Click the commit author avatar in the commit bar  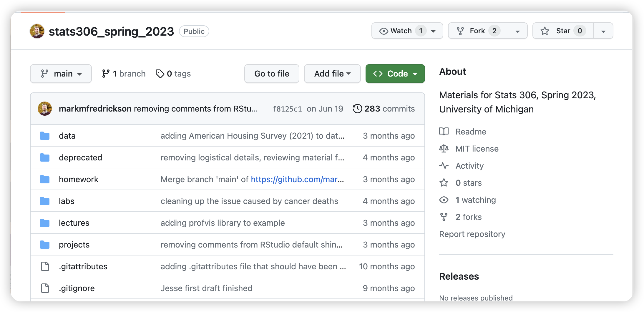(45, 109)
